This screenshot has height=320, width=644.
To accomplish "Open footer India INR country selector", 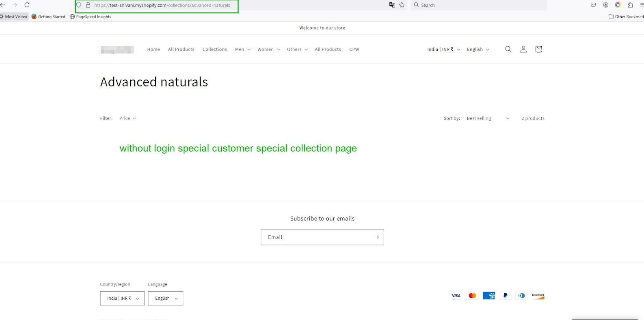I will [122, 299].
